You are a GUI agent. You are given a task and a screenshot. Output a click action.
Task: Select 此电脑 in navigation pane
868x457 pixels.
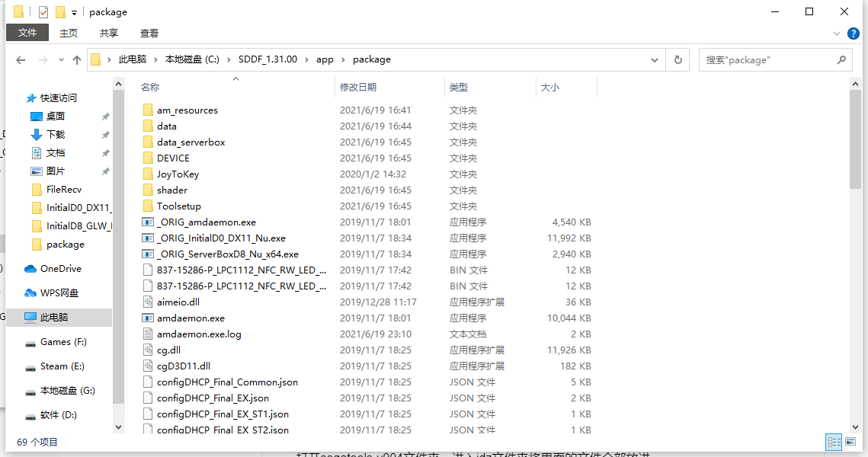tap(53, 317)
